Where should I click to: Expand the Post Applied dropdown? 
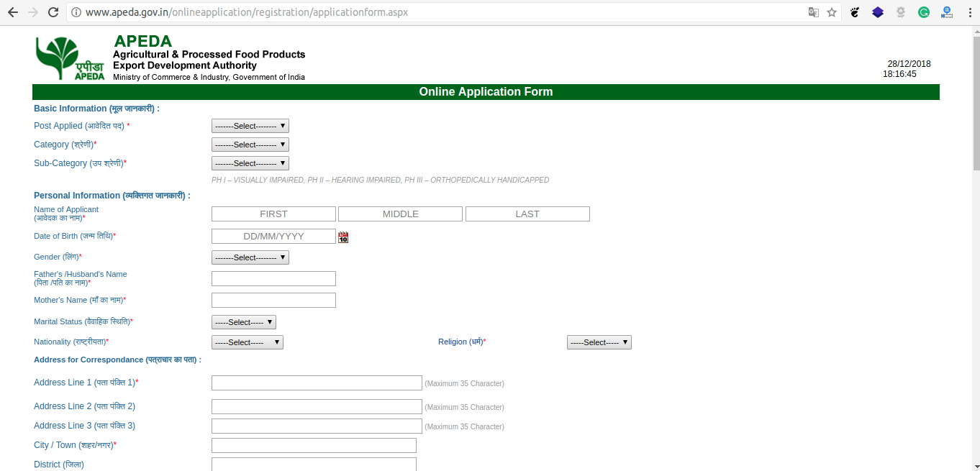pyautogui.click(x=250, y=126)
